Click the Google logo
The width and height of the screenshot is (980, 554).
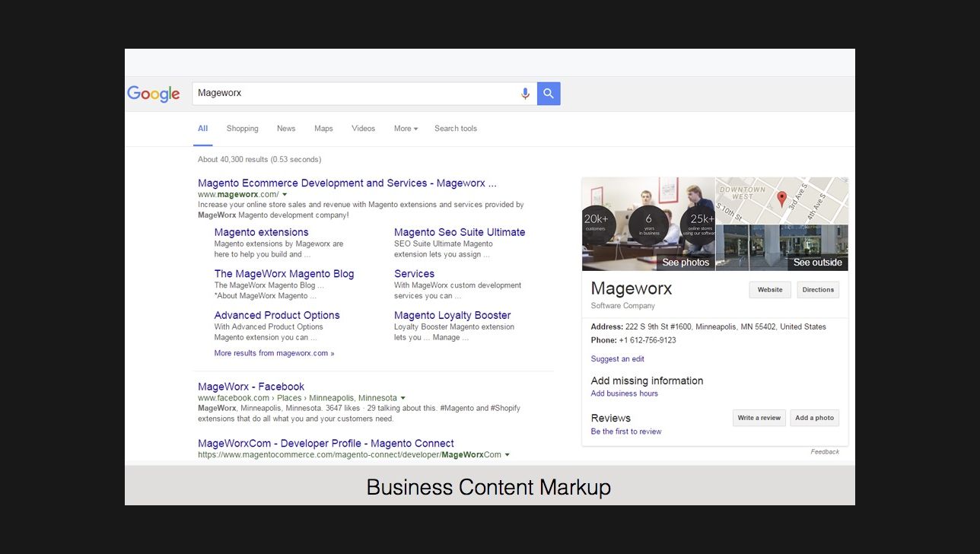[153, 94]
